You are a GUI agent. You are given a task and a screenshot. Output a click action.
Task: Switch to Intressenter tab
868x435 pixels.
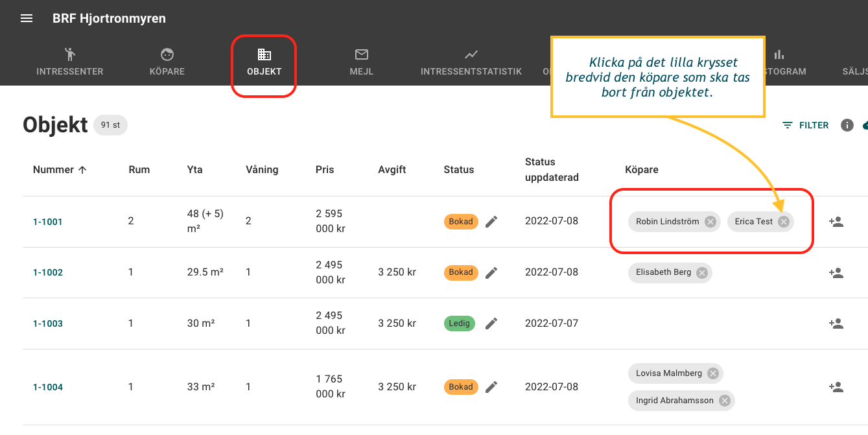click(x=69, y=63)
